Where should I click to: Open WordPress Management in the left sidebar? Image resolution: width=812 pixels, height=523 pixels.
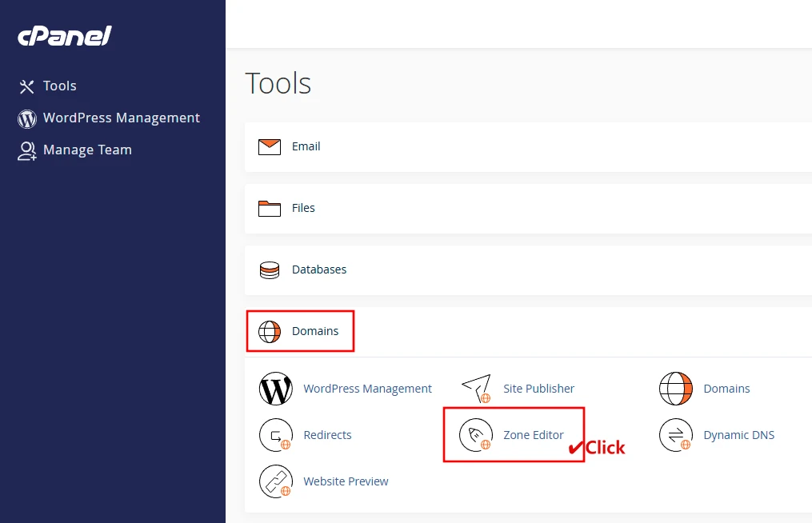click(x=121, y=118)
